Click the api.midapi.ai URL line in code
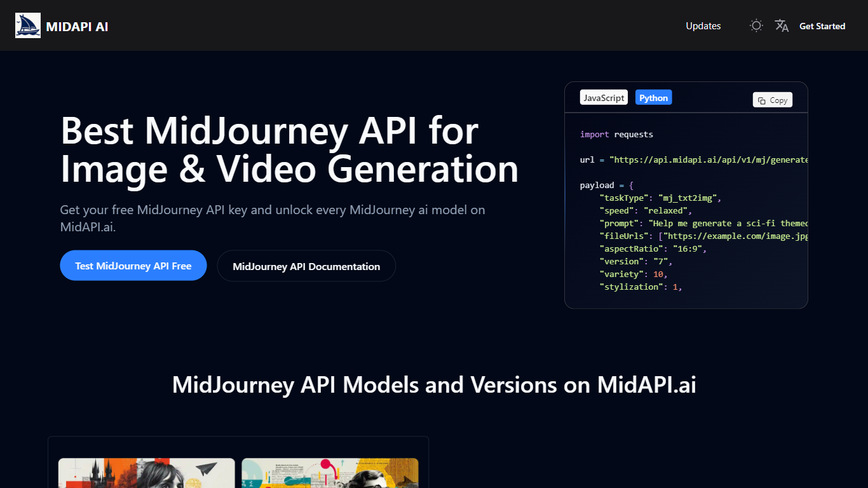The image size is (868, 488). [x=693, y=160]
